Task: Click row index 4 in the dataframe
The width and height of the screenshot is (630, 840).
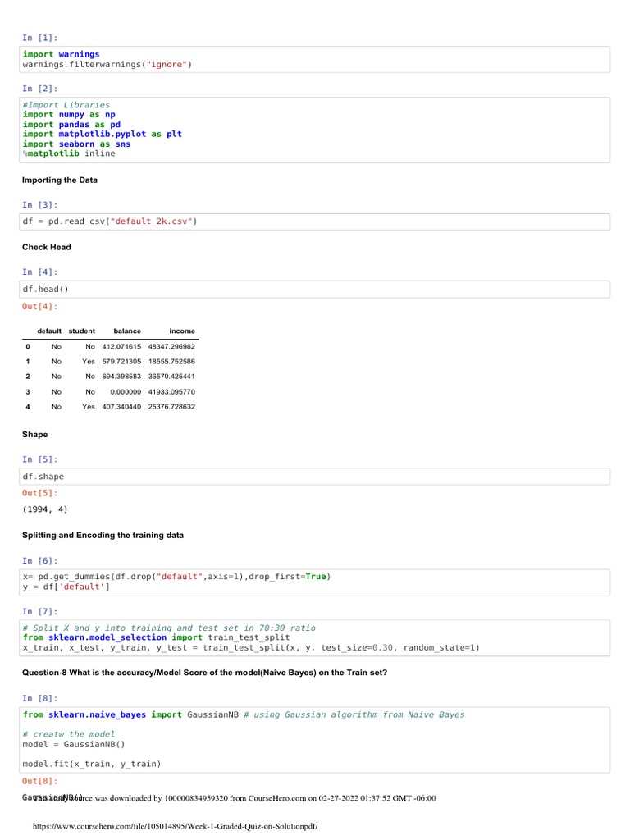Action: pos(28,407)
